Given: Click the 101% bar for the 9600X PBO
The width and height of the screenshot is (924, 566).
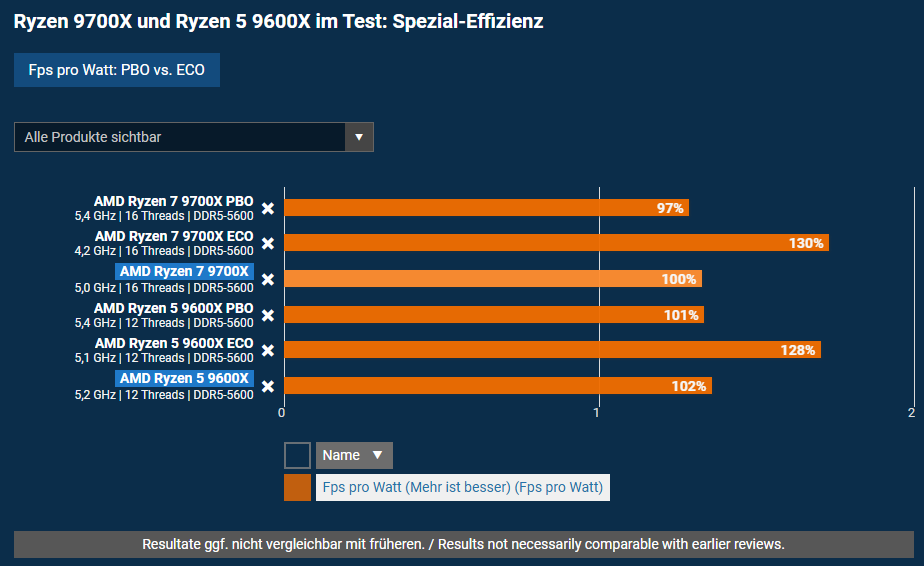Looking at the screenshot, I should click(494, 314).
